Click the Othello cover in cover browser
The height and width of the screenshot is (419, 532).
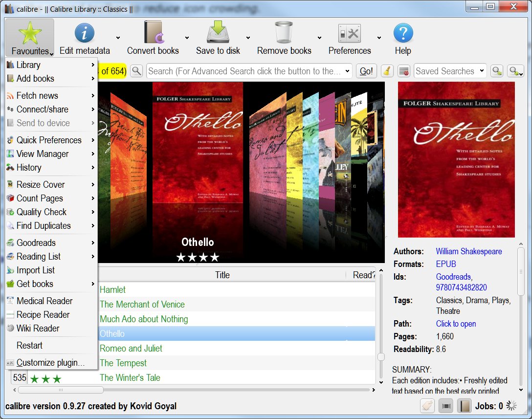tap(198, 142)
